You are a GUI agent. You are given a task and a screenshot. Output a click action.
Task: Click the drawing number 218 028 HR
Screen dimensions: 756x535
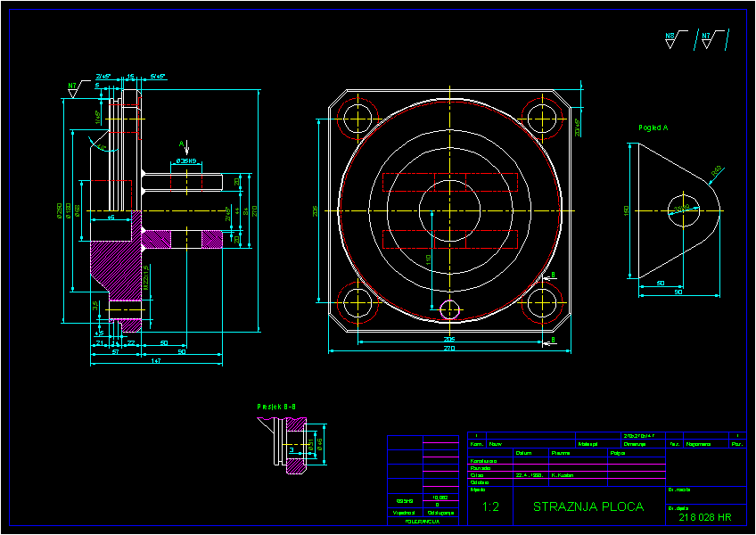pos(706,517)
